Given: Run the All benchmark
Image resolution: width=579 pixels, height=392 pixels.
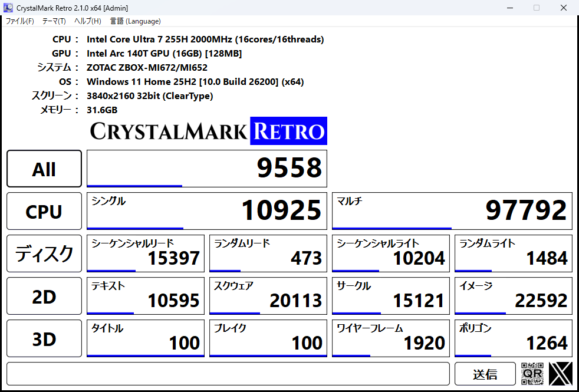Looking at the screenshot, I should point(44,169).
